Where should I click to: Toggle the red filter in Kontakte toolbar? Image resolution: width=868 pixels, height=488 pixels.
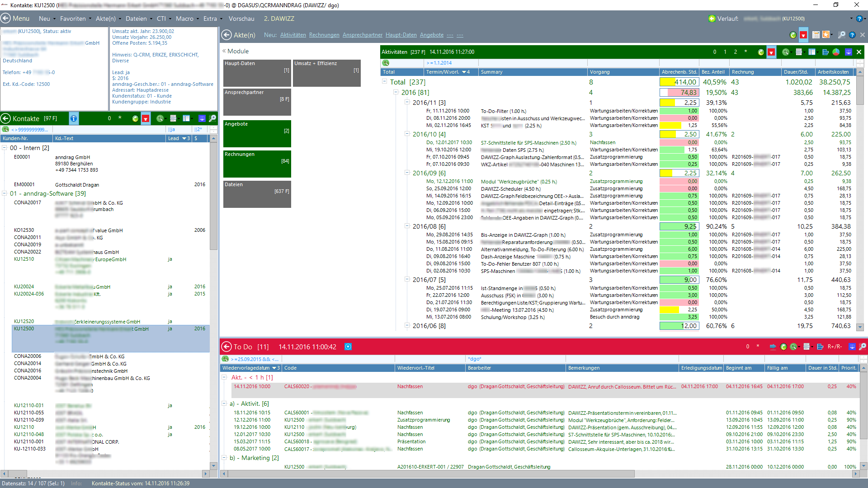click(x=146, y=118)
